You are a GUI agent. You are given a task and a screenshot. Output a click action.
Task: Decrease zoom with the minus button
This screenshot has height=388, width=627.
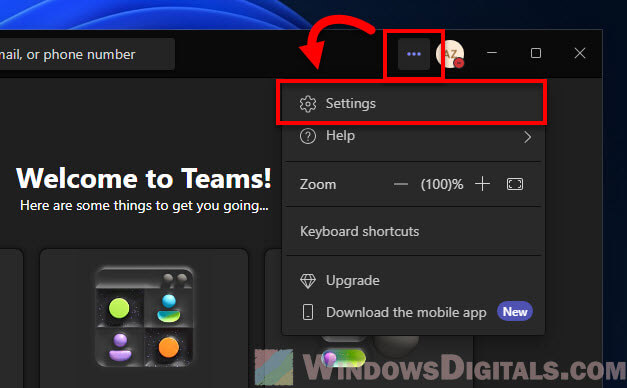(401, 184)
